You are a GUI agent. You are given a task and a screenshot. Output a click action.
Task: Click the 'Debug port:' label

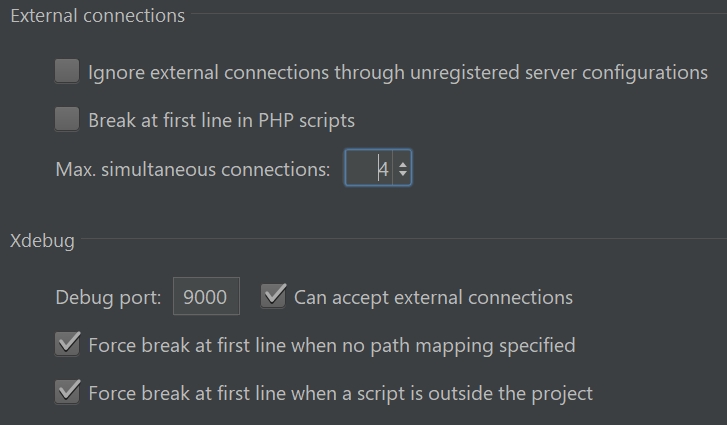(x=107, y=297)
